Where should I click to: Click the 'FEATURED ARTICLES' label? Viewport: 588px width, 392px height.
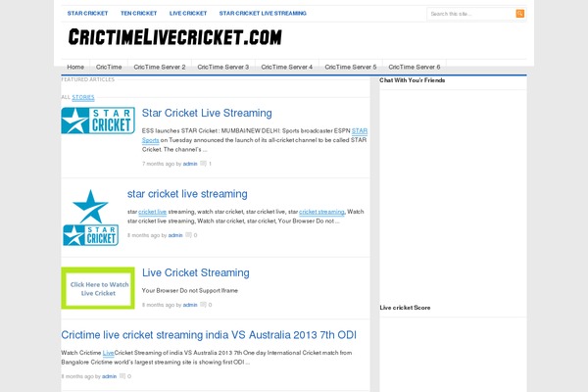pyautogui.click(x=88, y=79)
